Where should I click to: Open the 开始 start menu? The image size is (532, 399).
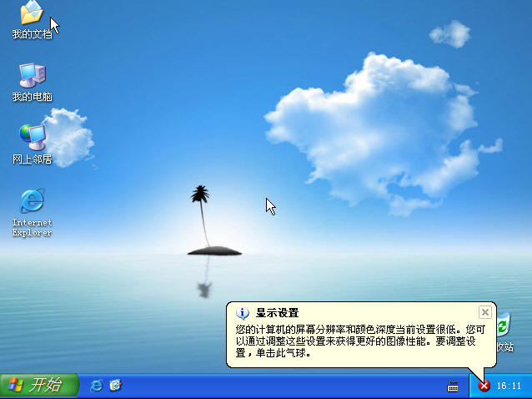[x=40, y=386]
